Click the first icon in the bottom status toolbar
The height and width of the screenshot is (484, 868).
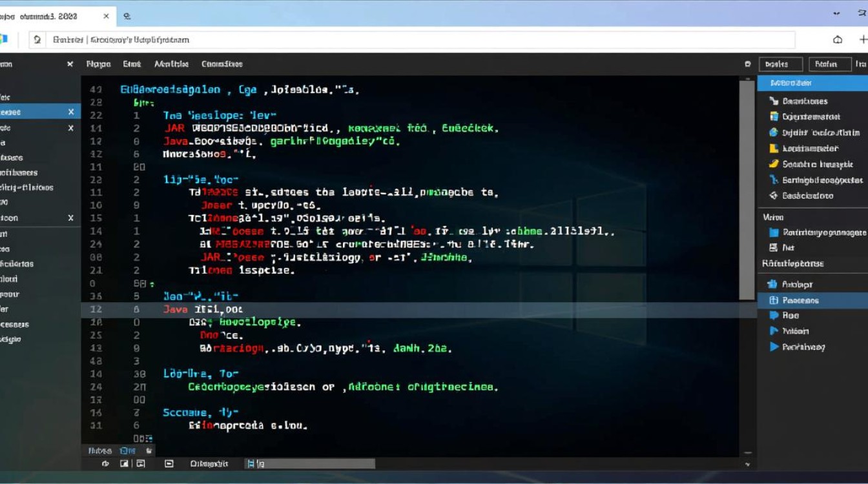click(106, 463)
